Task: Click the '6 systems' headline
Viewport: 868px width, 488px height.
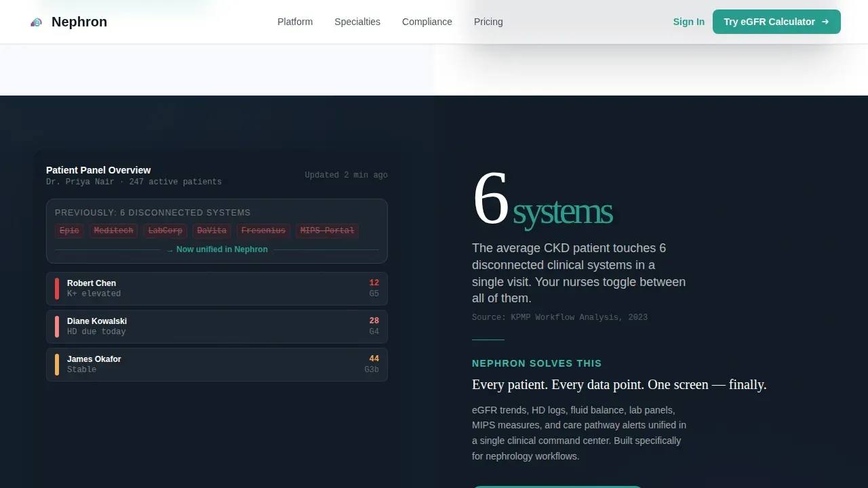Action: pyautogui.click(x=542, y=200)
